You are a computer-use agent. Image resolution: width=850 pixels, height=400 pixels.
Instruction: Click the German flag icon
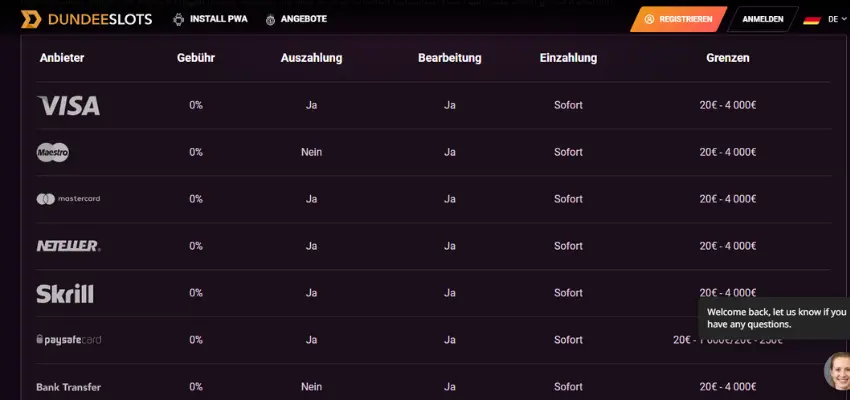pos(812,19)
